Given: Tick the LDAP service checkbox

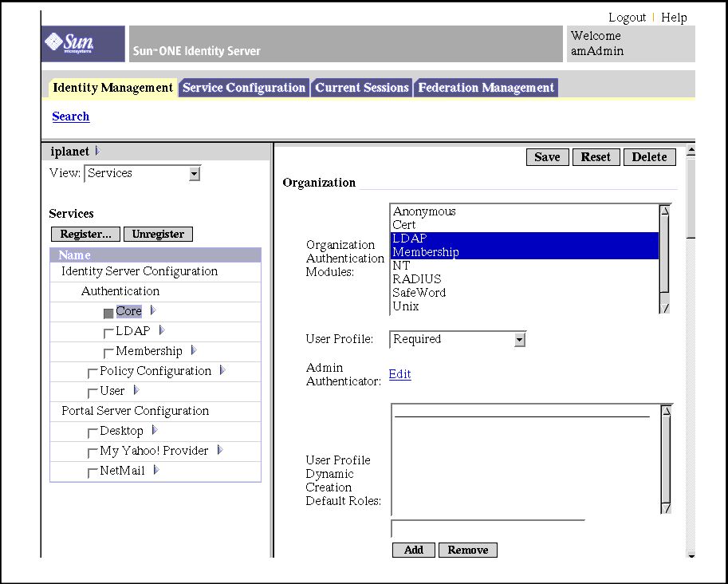Looking at the screenshot, I should coord(108,333).
